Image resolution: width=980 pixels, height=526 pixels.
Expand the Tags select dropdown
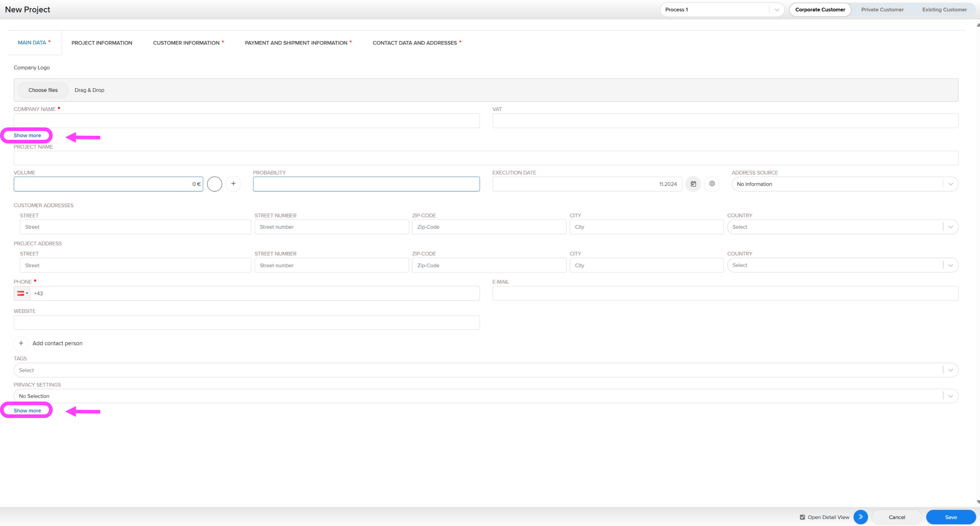pyautogui.click(x=486, y=370)
